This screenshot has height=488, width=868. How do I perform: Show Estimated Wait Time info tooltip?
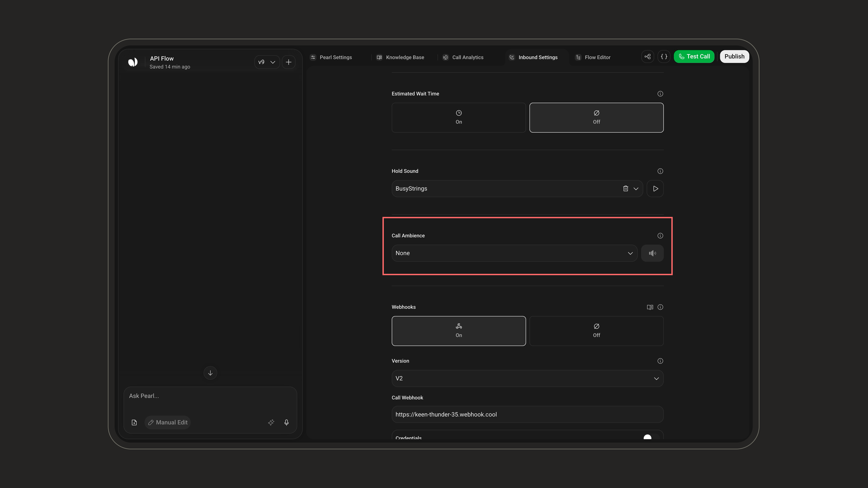point(660,94)
